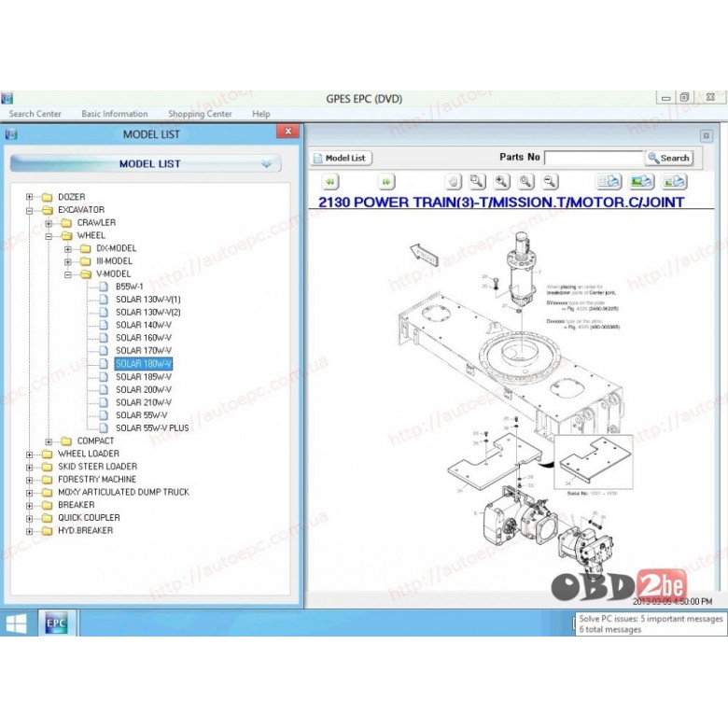Click the zoom fit magnifier
This screenshot has height=728, width=728.
pos(525,182)
